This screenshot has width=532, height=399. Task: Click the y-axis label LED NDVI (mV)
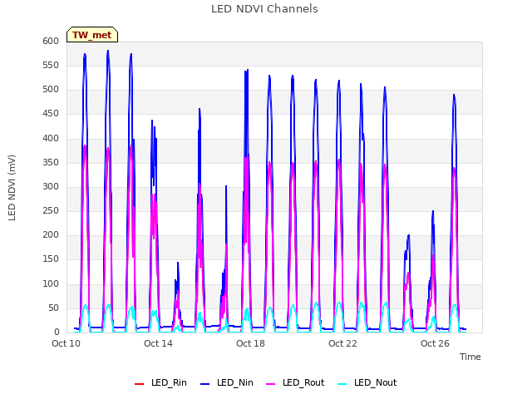pyautogui.click(x=12, y=188)
